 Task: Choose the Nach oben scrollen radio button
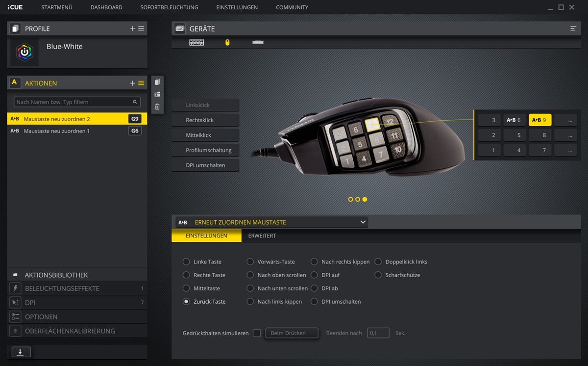coord(250,275)
